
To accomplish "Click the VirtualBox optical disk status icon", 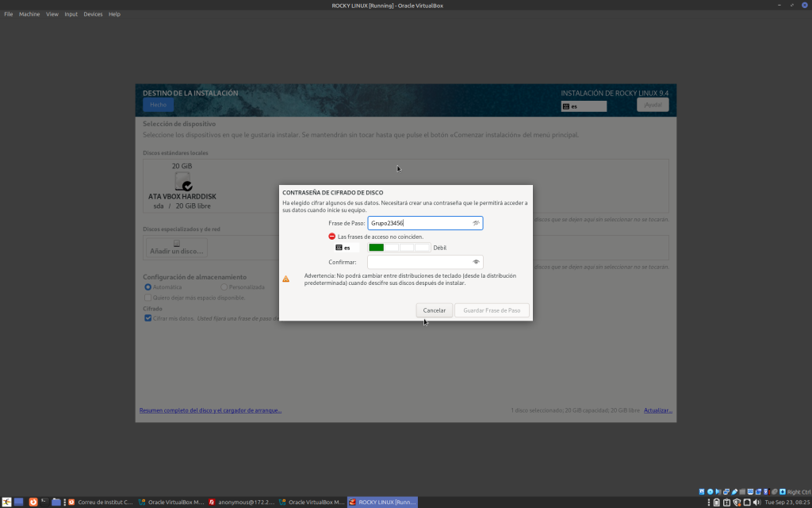I will tap(710, 491).
